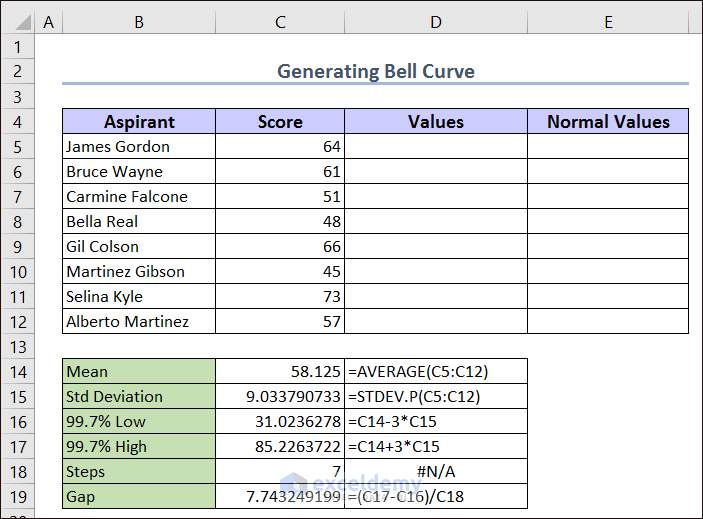
Task: Select the 'Normal Values' header cell
Action: 608,121
